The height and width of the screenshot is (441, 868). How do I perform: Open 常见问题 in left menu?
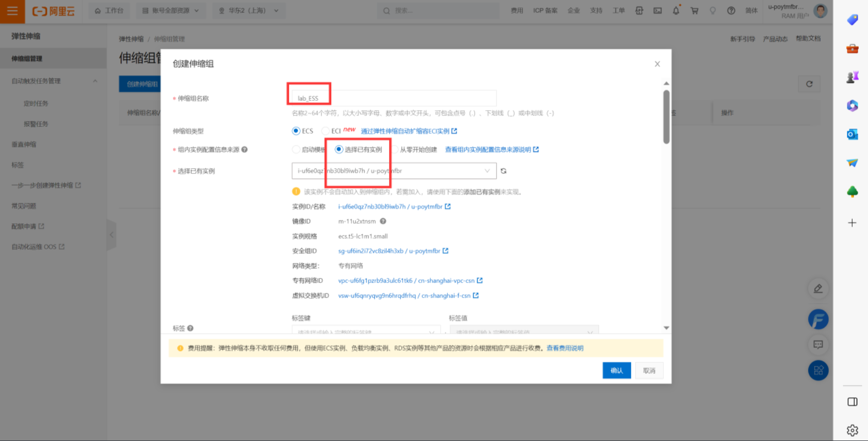tap(24, 206)
